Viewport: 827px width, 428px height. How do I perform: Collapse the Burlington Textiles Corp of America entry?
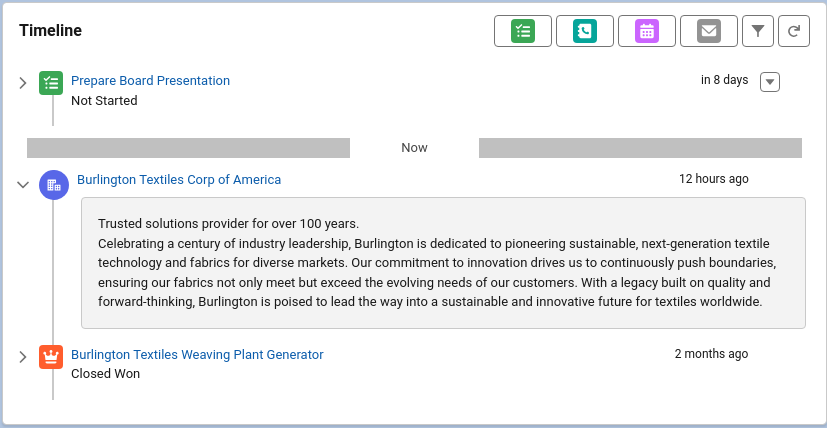(x=23, y=185)
